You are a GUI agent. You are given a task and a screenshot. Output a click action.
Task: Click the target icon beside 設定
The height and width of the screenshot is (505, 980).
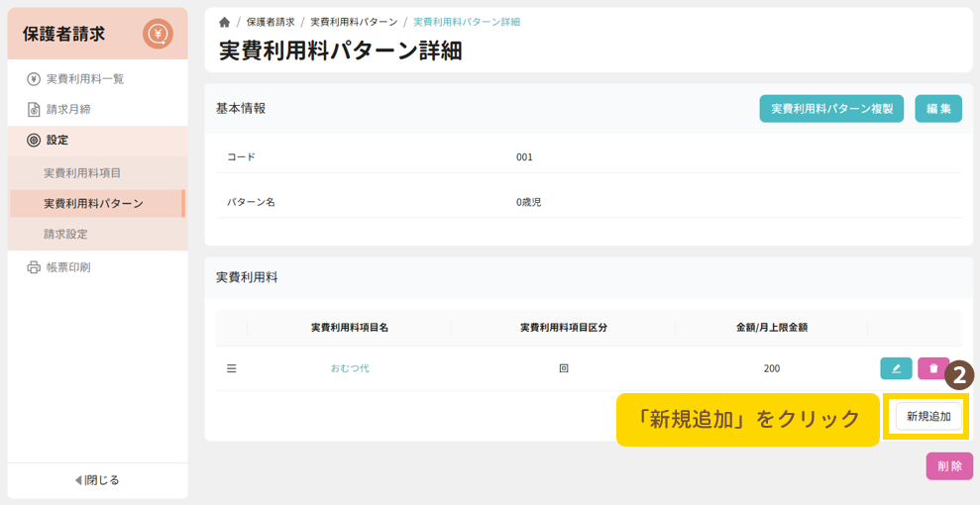[x=34, y=141]
